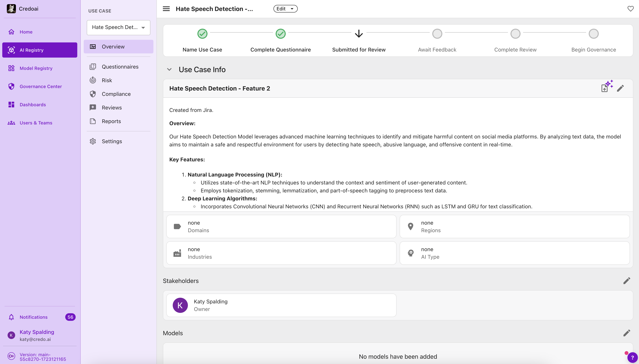Collapse the Use Case Info section
The image size is (639, 364).
pyautogui.click(x=169, y=70)
